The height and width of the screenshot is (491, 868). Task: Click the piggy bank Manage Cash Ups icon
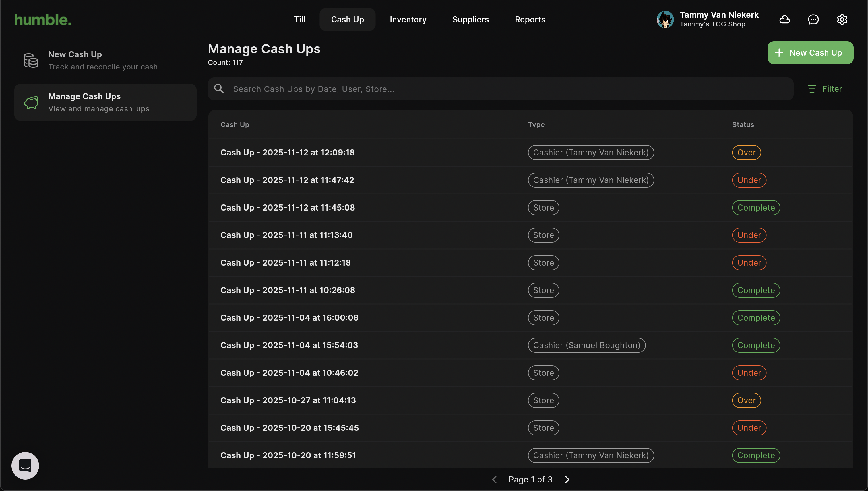click(x=31, y=102)
